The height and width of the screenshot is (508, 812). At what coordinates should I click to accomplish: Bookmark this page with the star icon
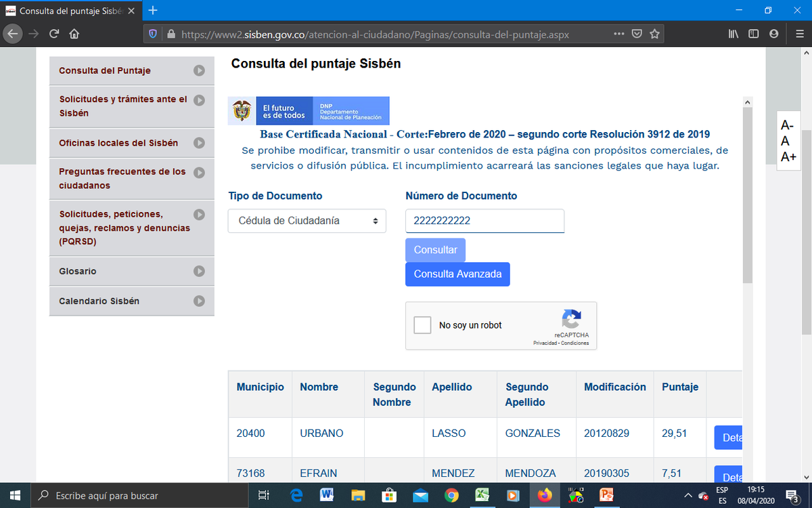(654, 34)
